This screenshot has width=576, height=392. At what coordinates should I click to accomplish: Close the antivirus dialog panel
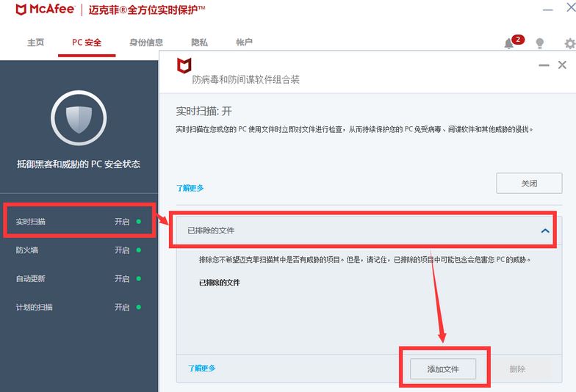(x=563, y=65)
